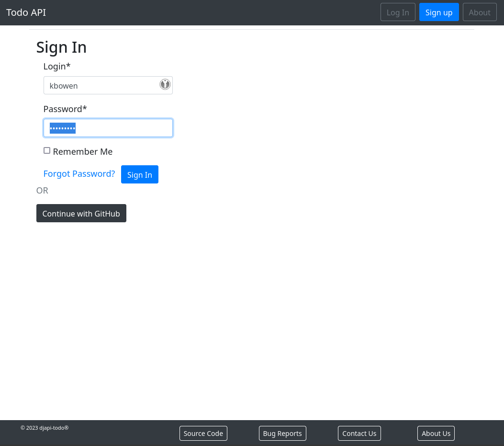Open the Log In nav item
The width and height of the screenshot is (504, 446).
(398, 12)
